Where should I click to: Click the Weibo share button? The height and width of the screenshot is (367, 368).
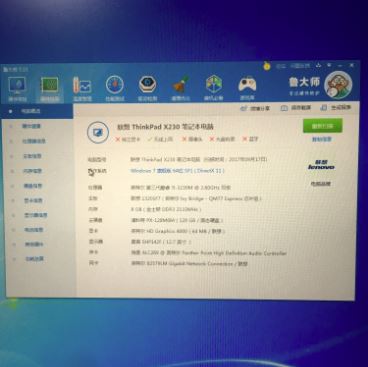point(255,109)
